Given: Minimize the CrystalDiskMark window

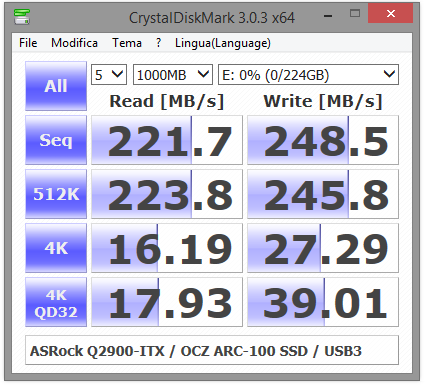Looking at the screenshot, I should tap(328, 15).
